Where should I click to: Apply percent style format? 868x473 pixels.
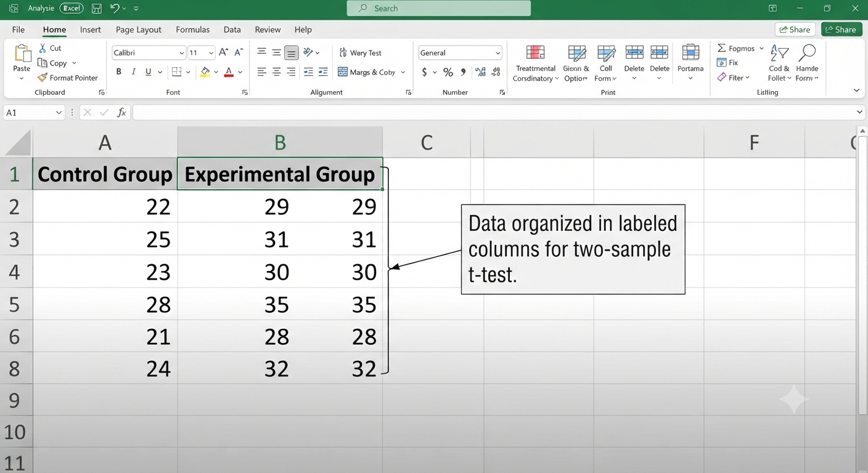click(x=448, y=72)
